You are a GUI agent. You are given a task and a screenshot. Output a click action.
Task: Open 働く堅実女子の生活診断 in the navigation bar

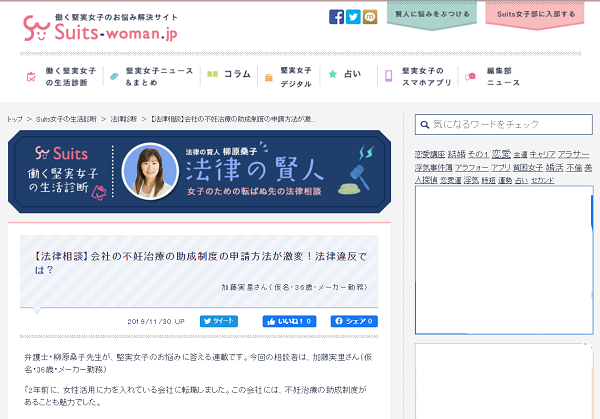63,75
